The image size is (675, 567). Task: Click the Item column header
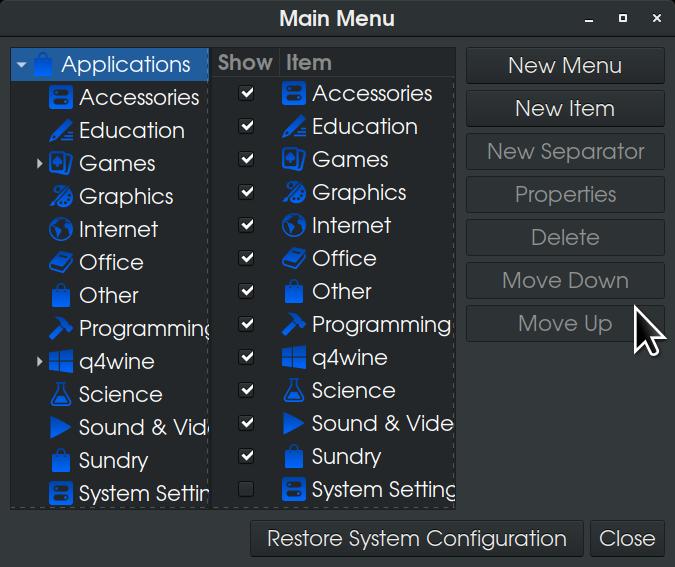pos(309,62)
